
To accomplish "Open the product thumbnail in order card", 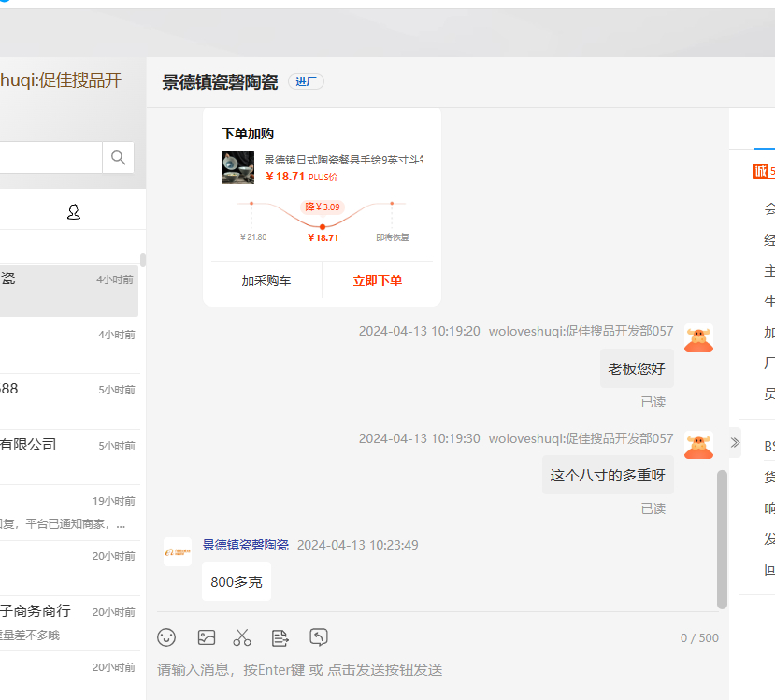I will tap(237, 167).
